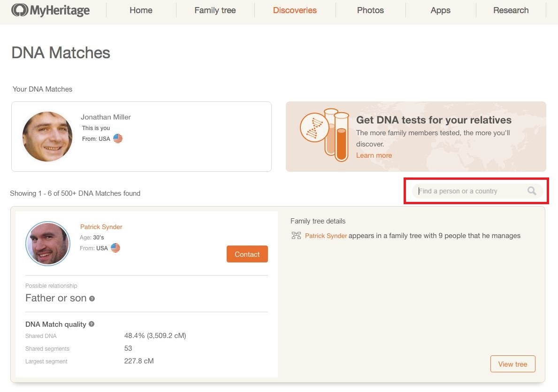Open Patrick Synder's name link beside photo
Viewport: 558px width, 392px height.
point(101,227)
